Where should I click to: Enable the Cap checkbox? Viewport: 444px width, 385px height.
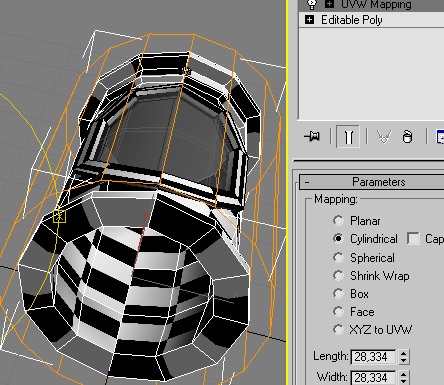pyautogui.click(x=413, y=239)
